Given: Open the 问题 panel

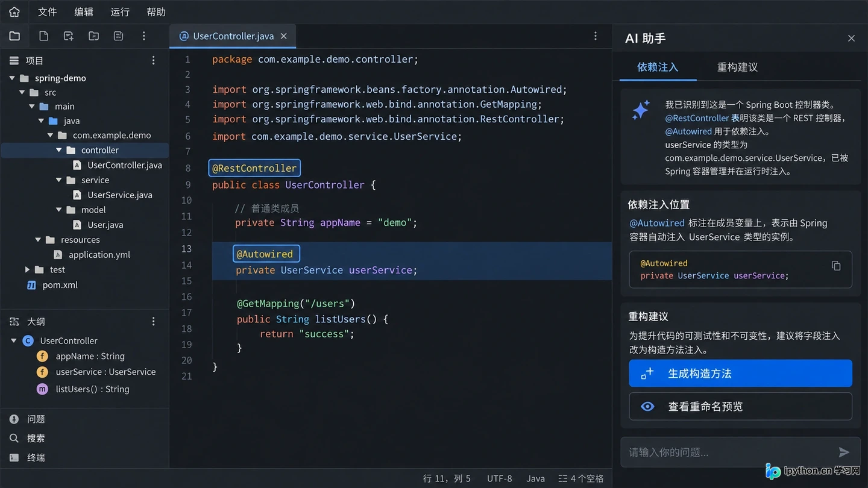Looking at the screenshot, I should pyautogui.click(x=28, y=419).
